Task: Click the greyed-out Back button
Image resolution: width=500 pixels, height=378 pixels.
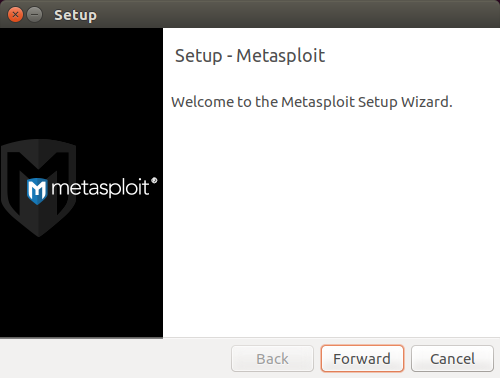Action: 272,359
